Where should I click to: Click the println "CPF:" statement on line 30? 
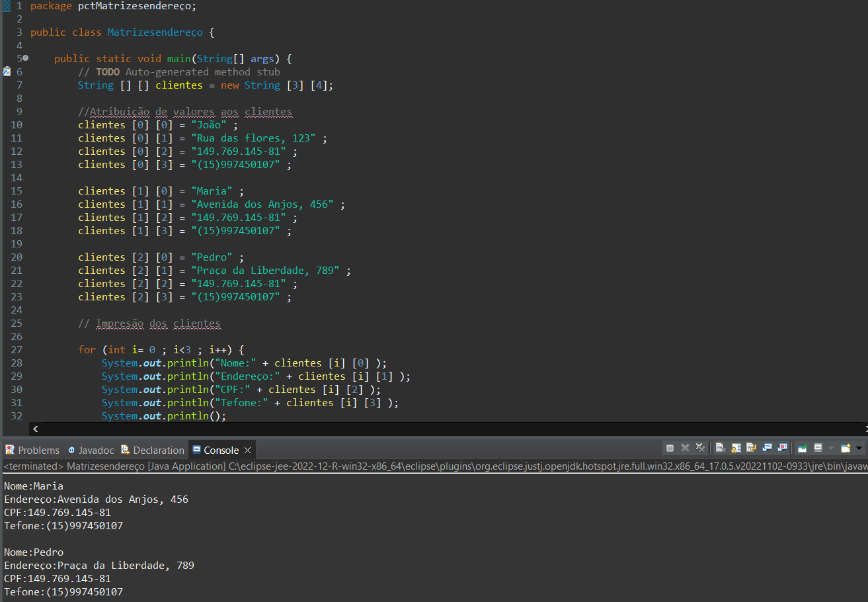[241, 389]
